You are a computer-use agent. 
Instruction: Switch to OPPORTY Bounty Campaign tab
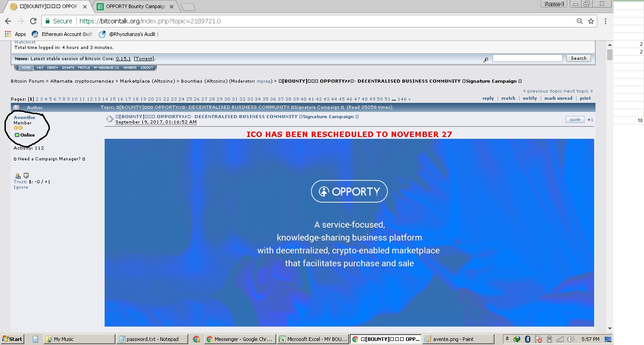click(135, 7)
